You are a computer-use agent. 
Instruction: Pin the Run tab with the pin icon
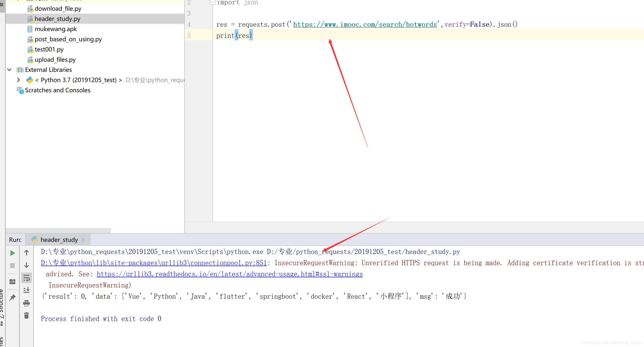(x=12, y=297)
